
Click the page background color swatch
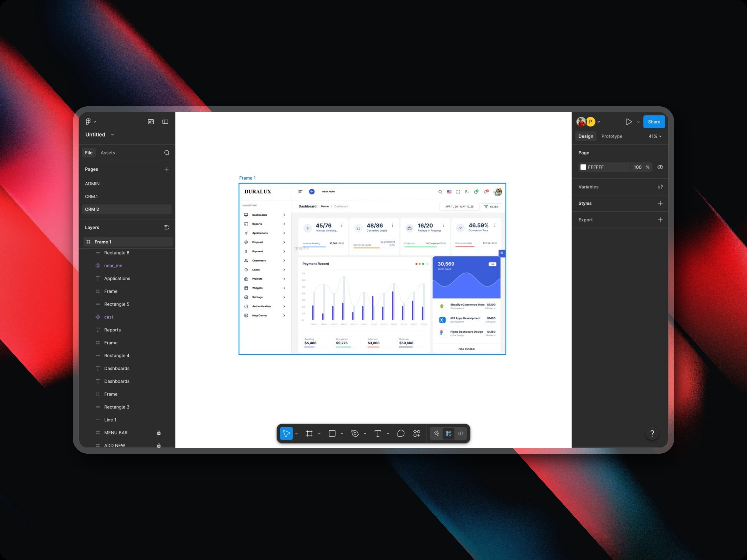click(x=583, y=167)
